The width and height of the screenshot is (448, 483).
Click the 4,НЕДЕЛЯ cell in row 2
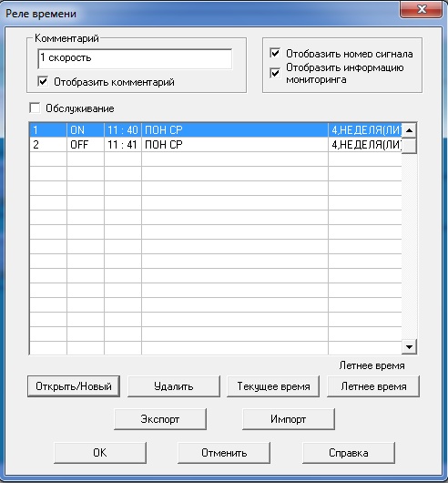tap(365, 145)
